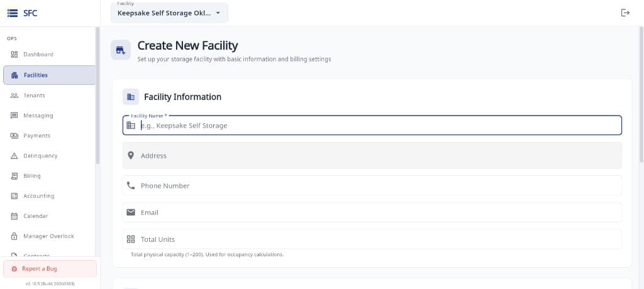
Task: Click the 'Create New Facility' heading
Action: tap(187, 45)
